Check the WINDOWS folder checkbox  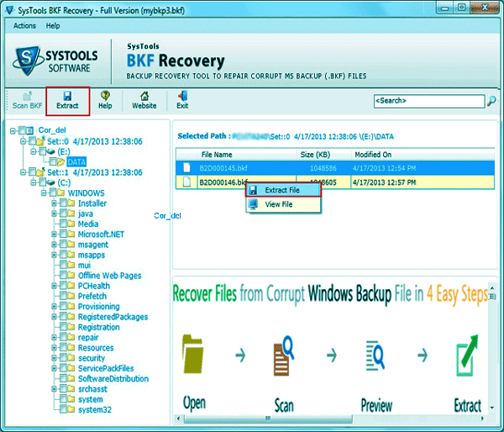coord(53,192)
